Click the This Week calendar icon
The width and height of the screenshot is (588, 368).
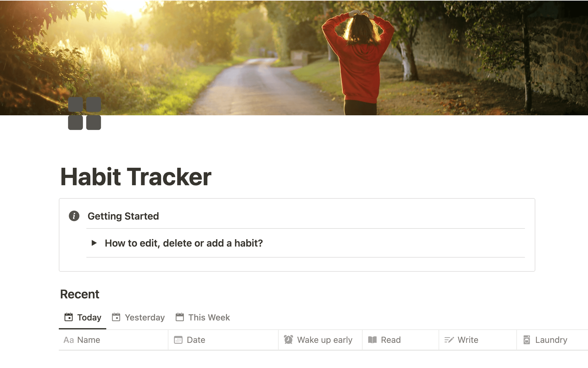pyautogui.click(x=180, y=317)
